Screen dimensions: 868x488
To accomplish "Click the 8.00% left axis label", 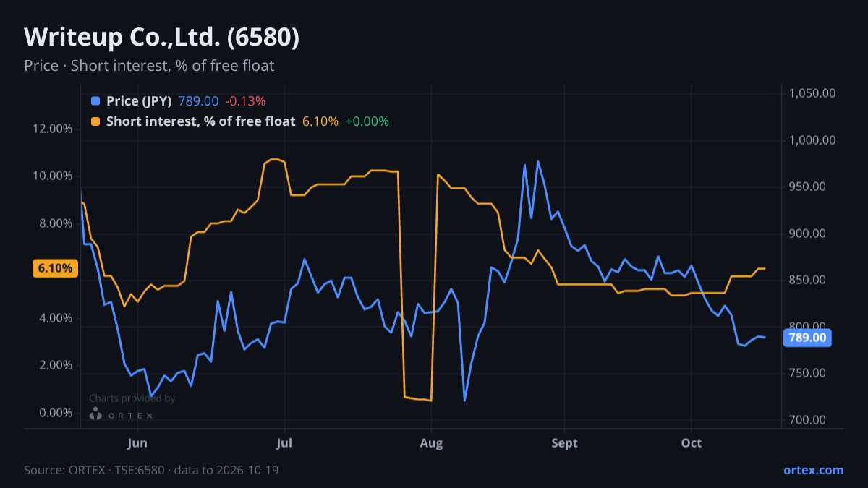I will 55,223.
